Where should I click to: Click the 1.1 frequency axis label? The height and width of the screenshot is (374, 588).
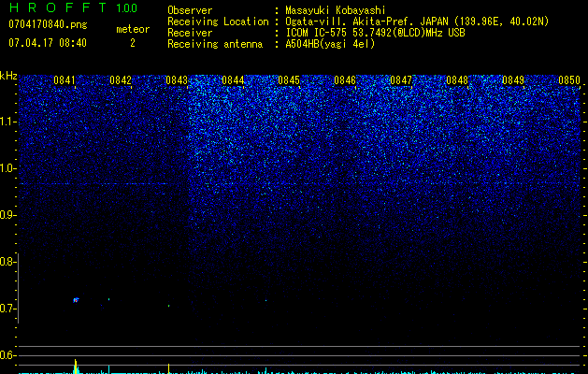(x=7, y=122)
